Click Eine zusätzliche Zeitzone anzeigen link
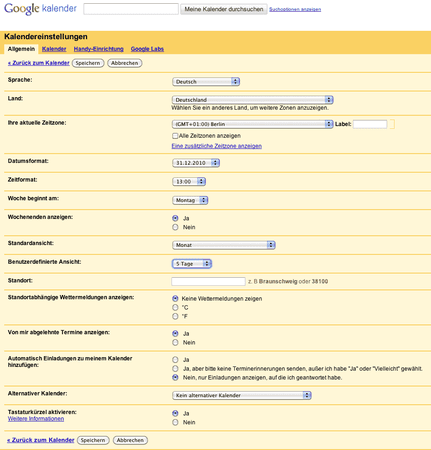The height and width of the screenshot is (450, 431). pos(217,146)
